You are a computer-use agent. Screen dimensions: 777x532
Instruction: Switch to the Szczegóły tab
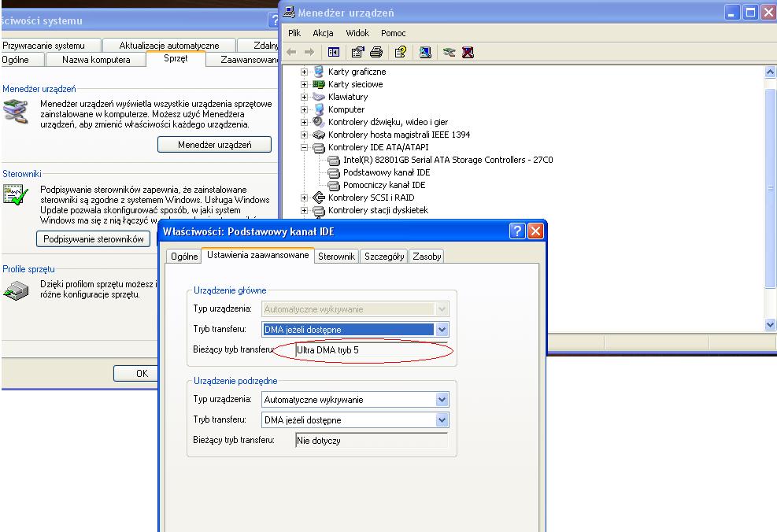point(384,256)
